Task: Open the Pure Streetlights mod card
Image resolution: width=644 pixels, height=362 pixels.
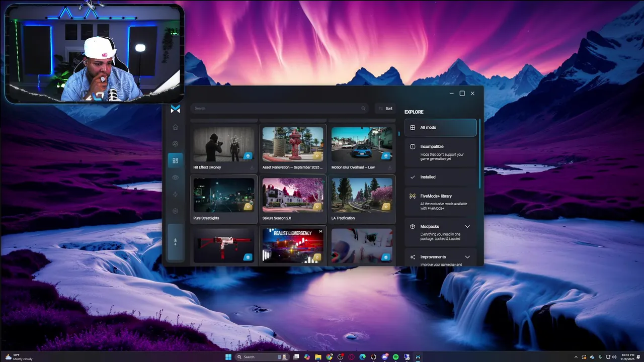Action: coord(224,199)
